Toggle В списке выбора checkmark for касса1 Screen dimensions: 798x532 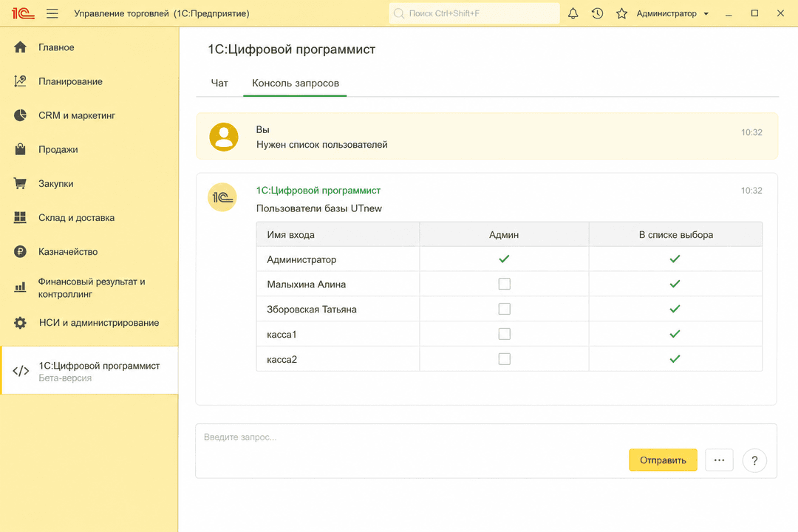(675, 334)
